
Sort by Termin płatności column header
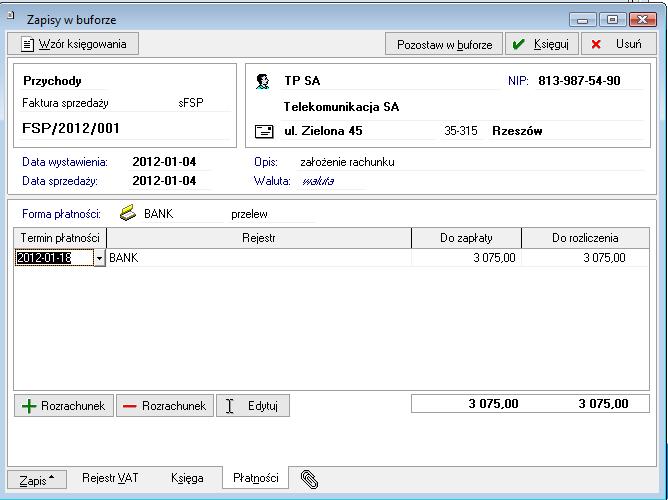coord(60,238)
